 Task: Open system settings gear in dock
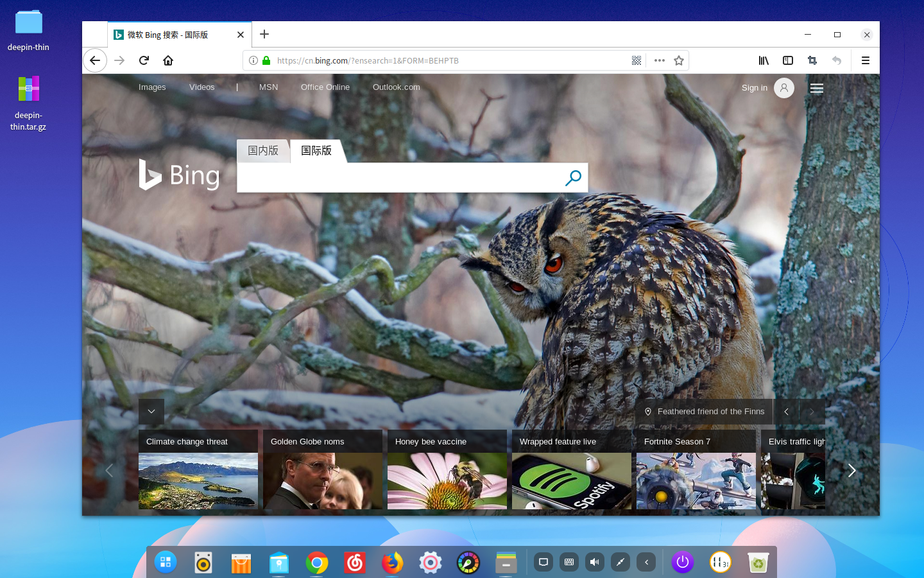(x=431, y=563)
